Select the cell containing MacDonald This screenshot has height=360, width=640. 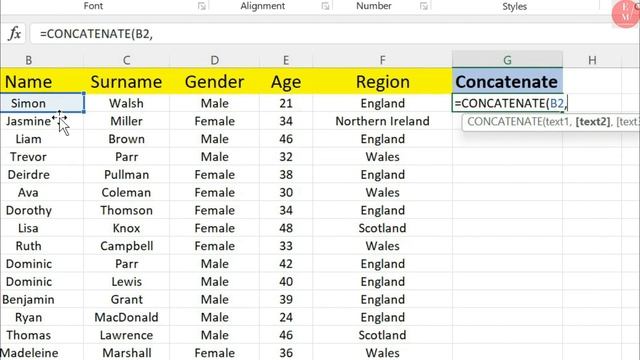coord(127,317)
